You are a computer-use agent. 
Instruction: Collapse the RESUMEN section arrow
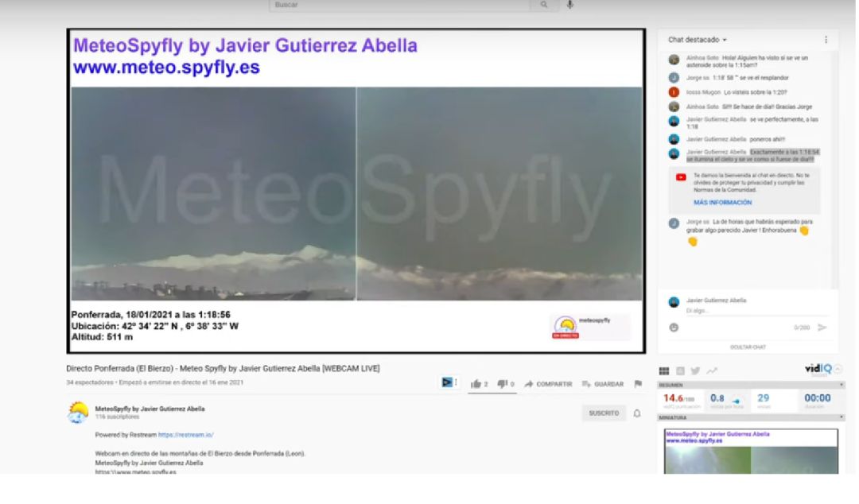pos(842,385)
